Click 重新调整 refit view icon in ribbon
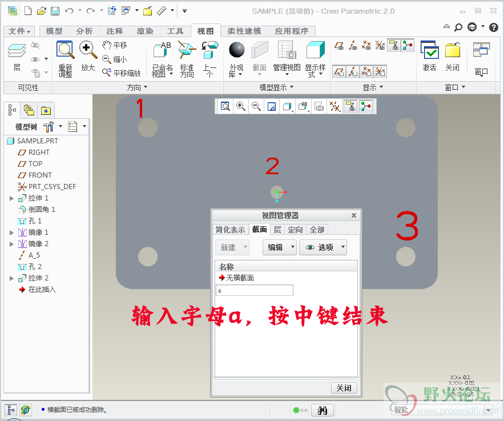504x421 pixels. click(x=65, y=59)
